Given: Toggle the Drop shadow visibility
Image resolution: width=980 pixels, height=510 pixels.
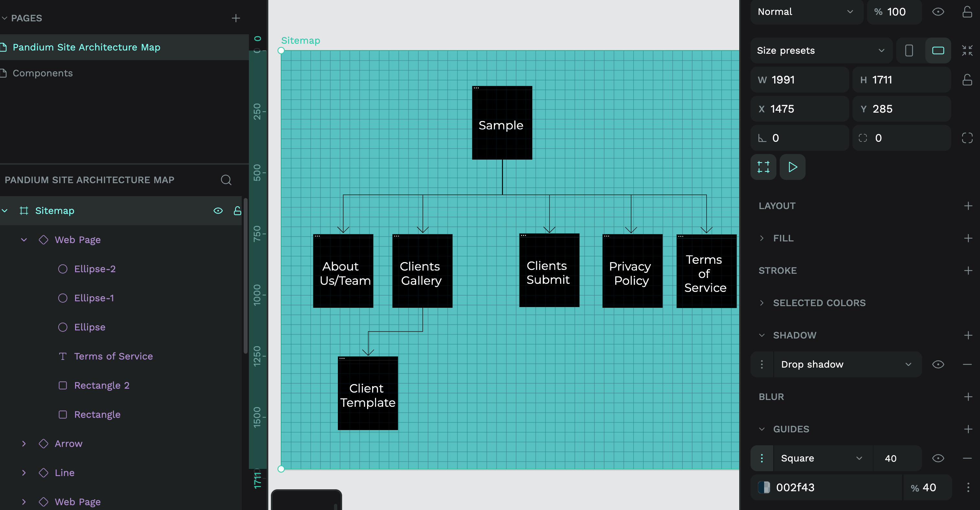Looking at the screenshot, I should click(x=938, y=364).
